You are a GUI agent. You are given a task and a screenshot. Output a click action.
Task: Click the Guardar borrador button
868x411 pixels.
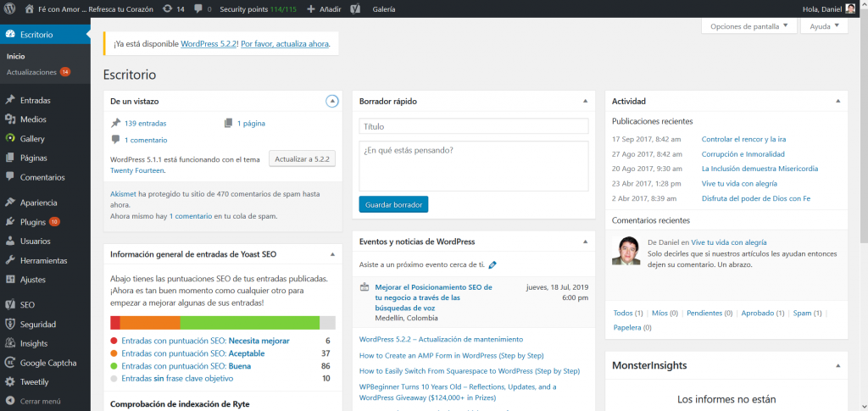point(393,204)
